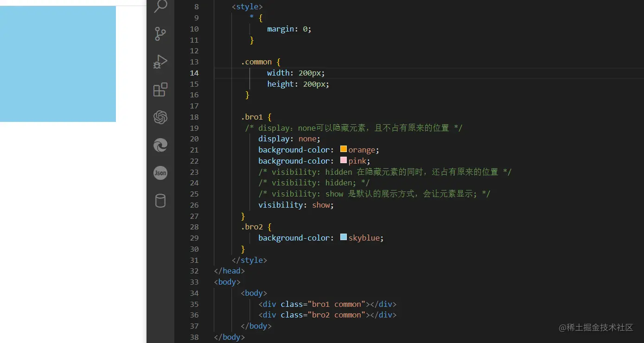Click the line 19 comment about display none
The height and width of the screenshot is (343, 644).
point(354,128)
